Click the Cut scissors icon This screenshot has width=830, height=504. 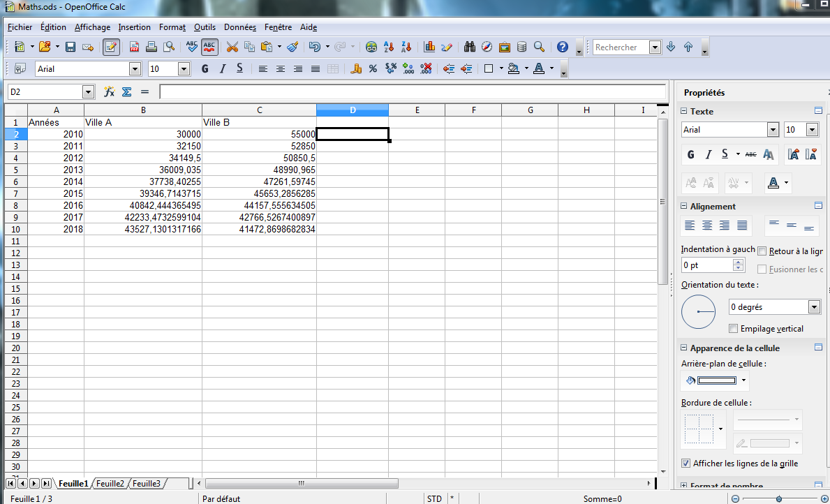tap(232, 47)
